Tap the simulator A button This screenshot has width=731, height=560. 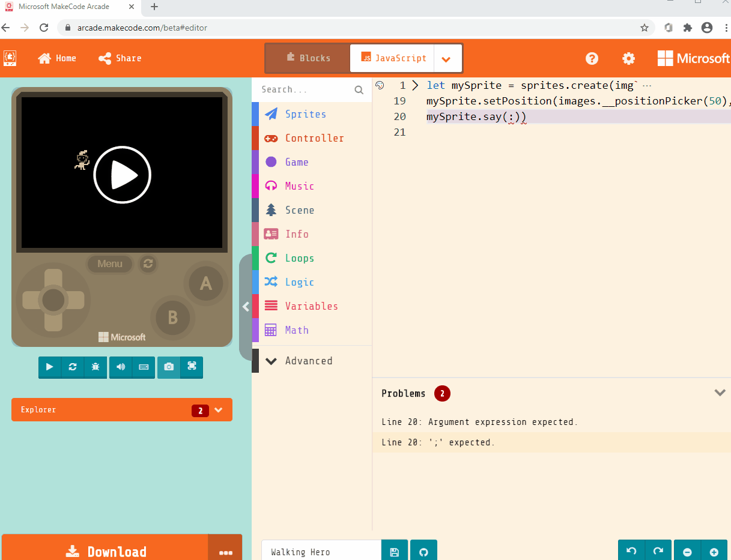pos(206,283)
